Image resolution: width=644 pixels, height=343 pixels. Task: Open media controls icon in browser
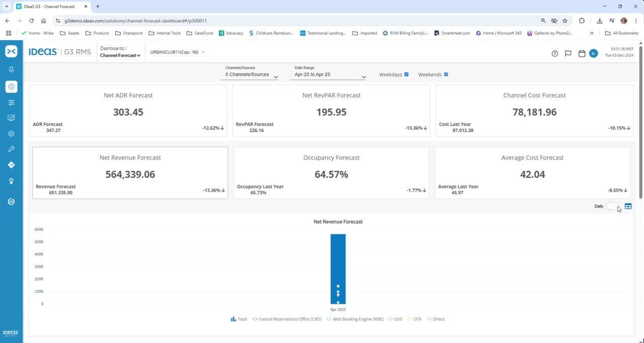point(612,21)
